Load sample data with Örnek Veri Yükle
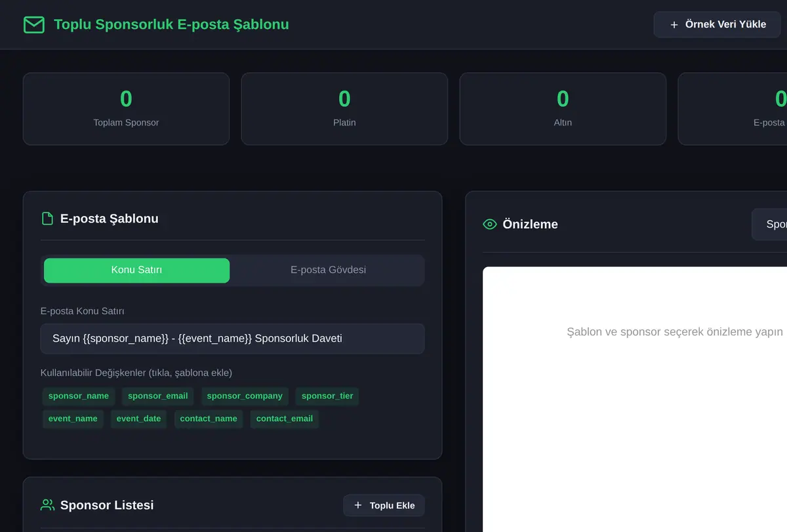This screenshot has height=532, width=787. [x=717, y=24]
